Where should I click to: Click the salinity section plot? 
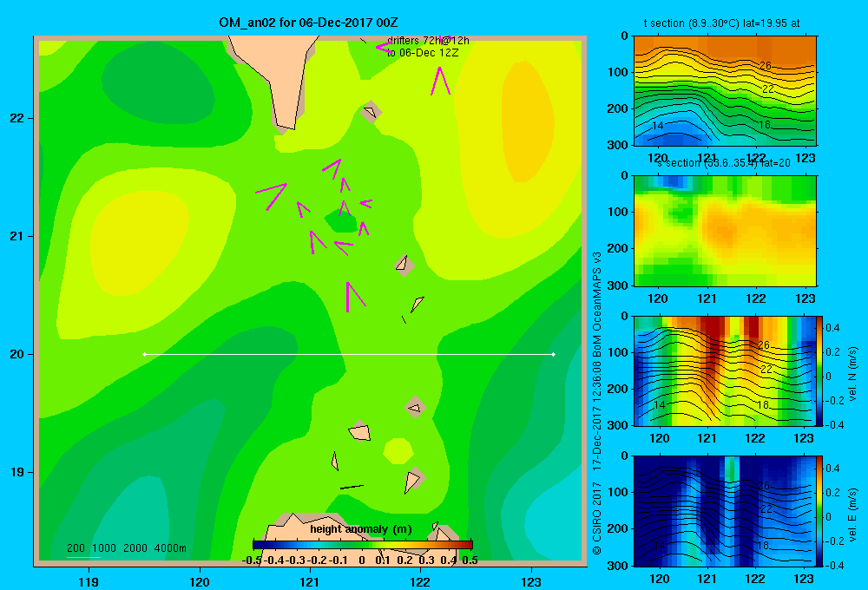pos(725,231)
